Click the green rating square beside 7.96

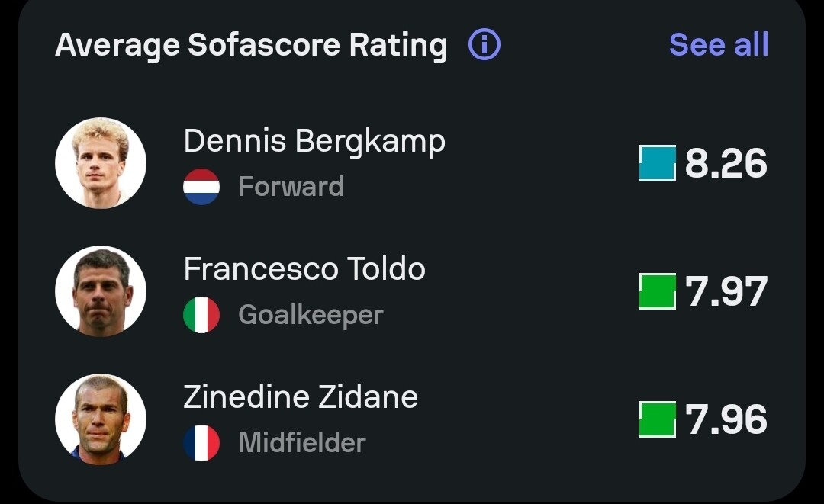(x=658, y=419)
